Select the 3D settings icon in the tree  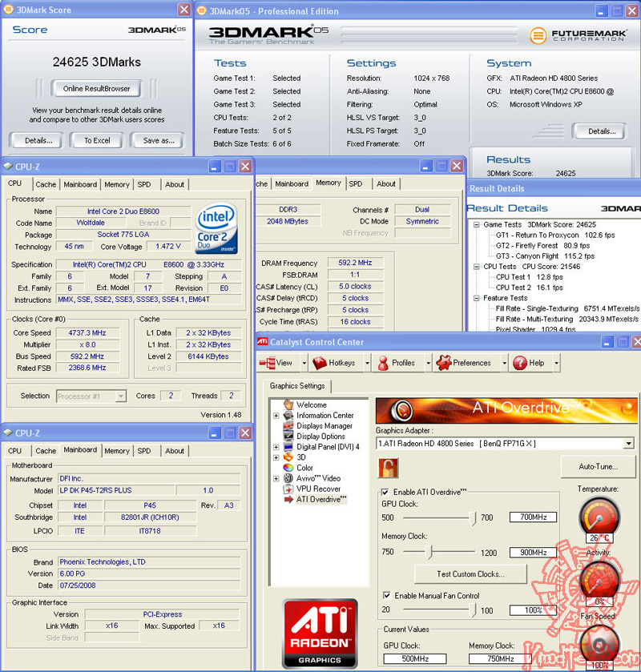pos(288,457)
